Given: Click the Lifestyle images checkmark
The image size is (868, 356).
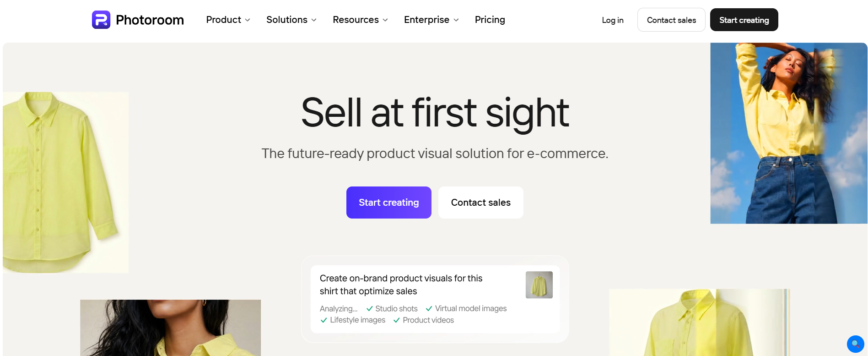Looking at the screenshot, I should (324, 320).
